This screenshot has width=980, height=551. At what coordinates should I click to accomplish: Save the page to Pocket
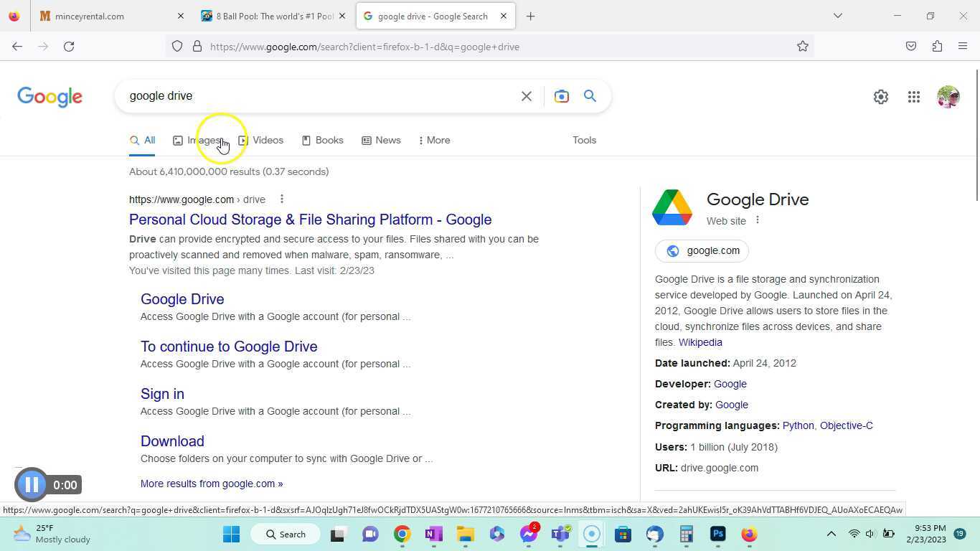(x=911, y=46)
